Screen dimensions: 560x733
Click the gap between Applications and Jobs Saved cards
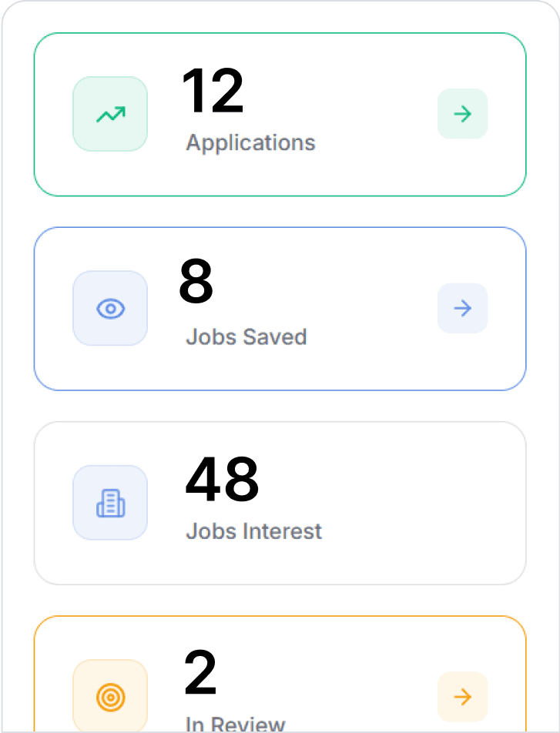280,212
